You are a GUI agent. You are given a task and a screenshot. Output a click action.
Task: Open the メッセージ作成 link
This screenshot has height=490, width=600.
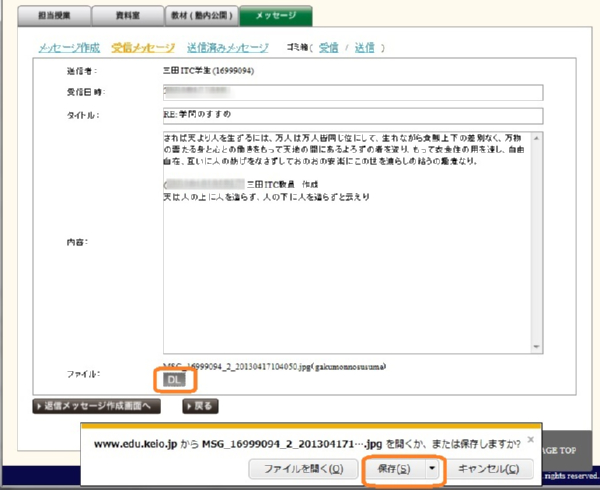pyautogui.click(x=69, y=48)
